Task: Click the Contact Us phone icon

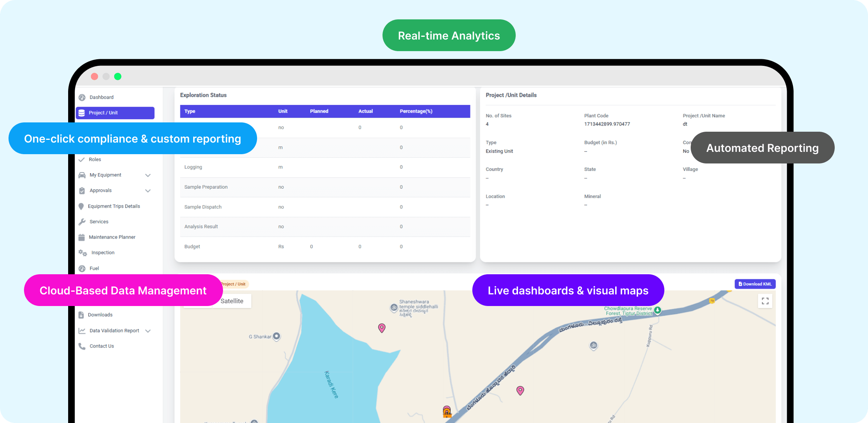Action: pos(82,346)
